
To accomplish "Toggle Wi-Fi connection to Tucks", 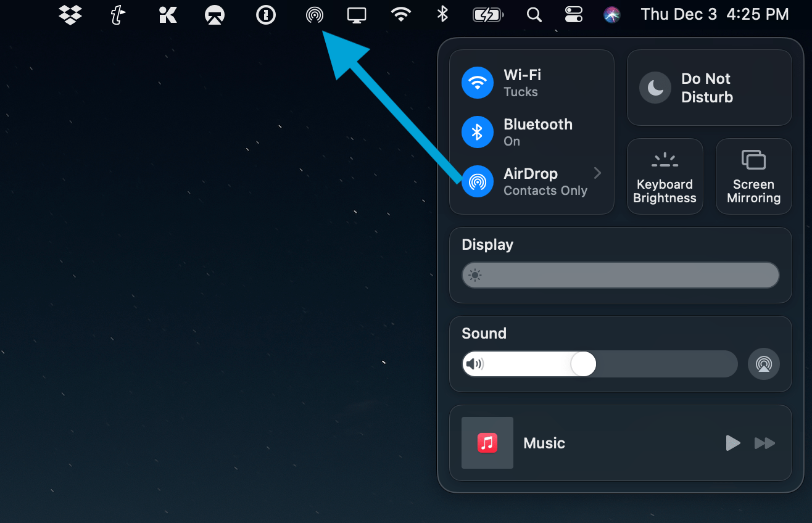I will point(477,82).
